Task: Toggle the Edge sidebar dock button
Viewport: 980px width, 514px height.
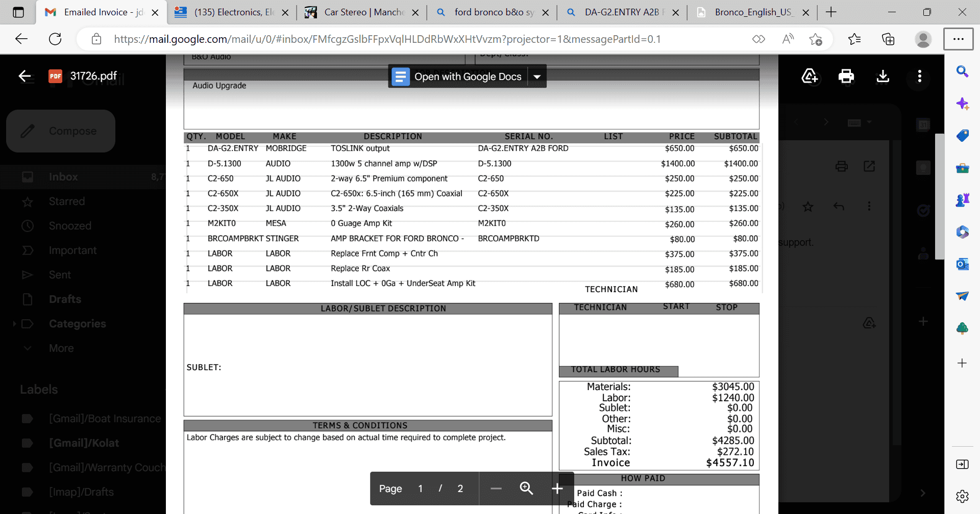Action: point(963,464)
